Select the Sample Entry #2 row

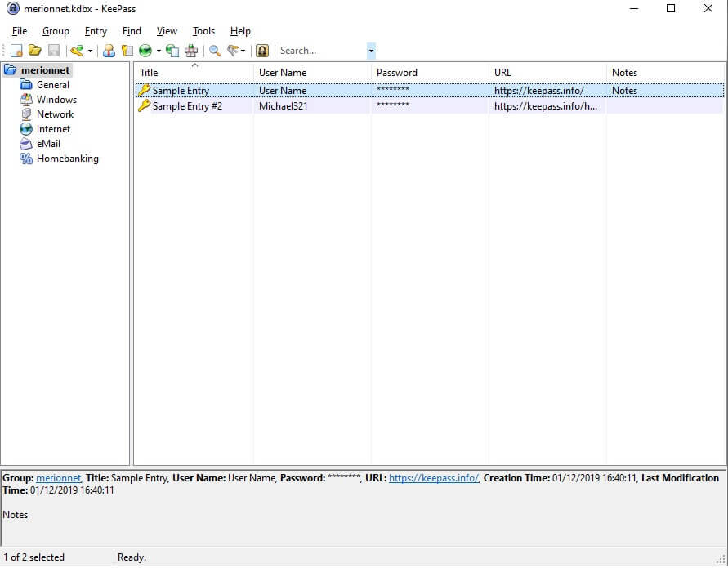[430, 106]
